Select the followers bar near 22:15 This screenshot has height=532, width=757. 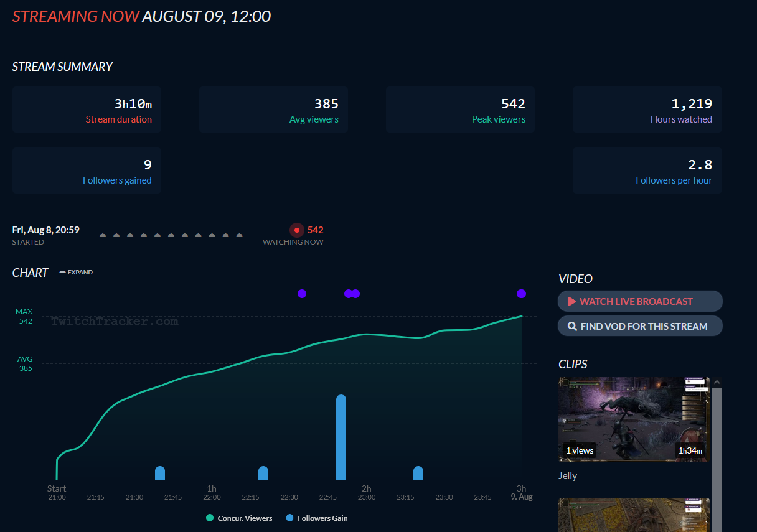(x=263, y=473)
